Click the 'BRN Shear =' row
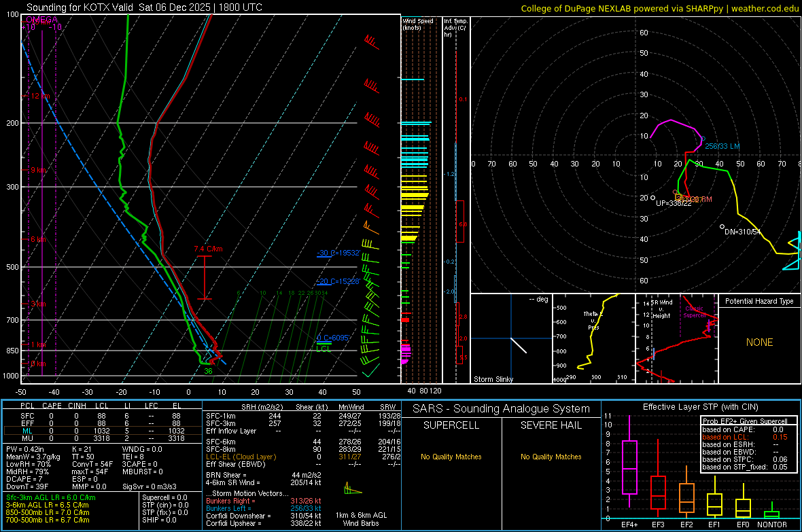 pos(264,475)
